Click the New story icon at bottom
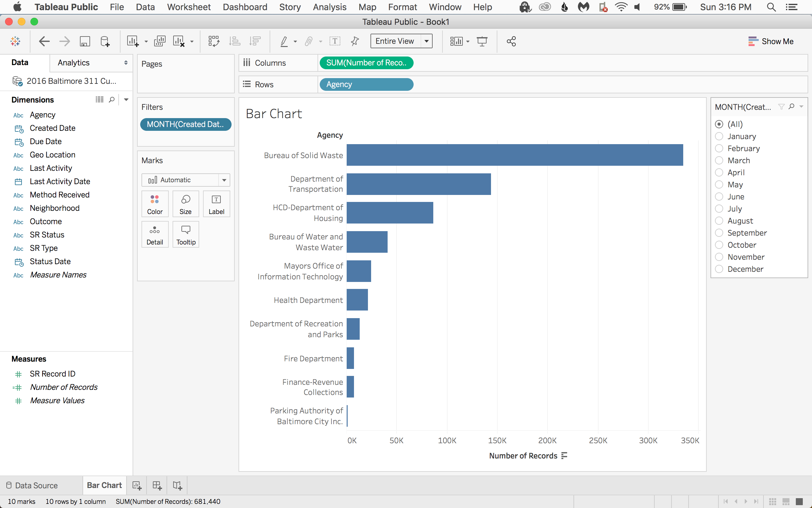The image size is (812, 508). [x=178, y=485]
